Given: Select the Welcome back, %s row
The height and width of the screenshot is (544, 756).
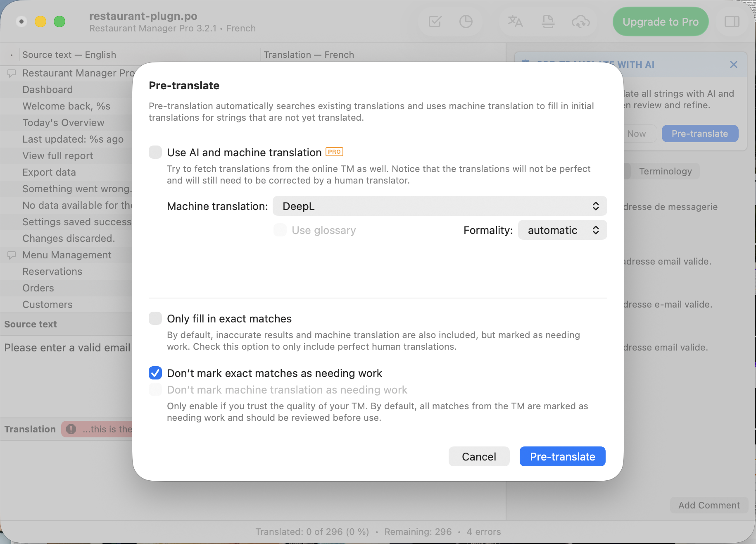Looking at the screenshot, I should (66, 106).
